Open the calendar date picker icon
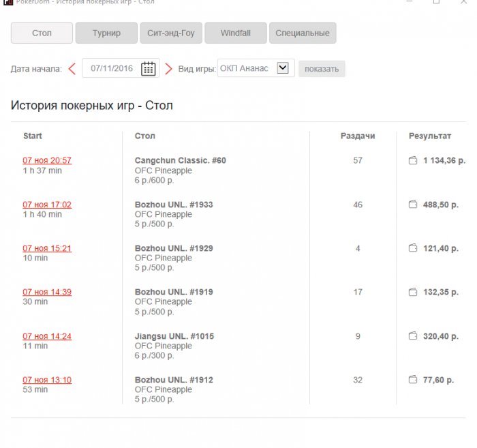This screenshot has height=448, width=477. pos(148,68)
